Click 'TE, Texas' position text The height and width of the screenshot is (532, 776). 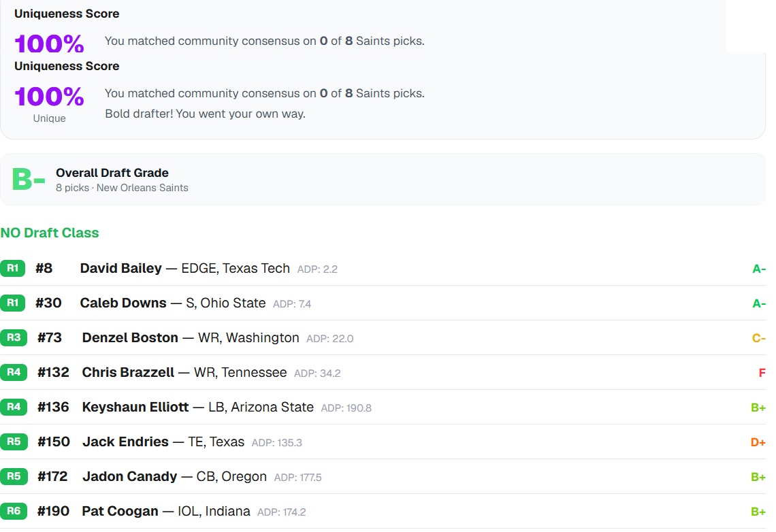point(216,441)
